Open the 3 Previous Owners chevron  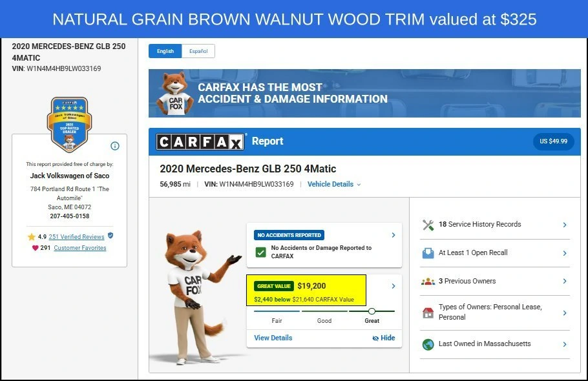[565, 282]
